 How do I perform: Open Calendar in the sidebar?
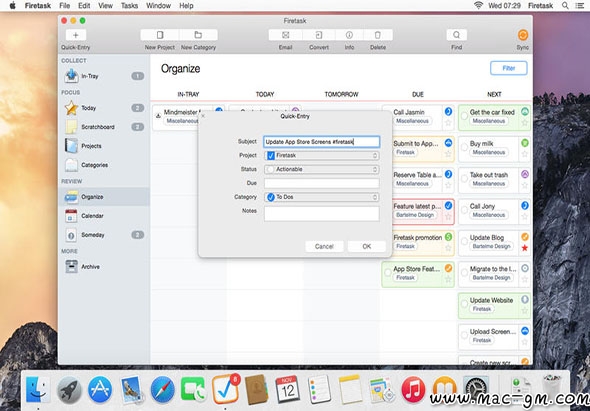[x=103, y=216]
